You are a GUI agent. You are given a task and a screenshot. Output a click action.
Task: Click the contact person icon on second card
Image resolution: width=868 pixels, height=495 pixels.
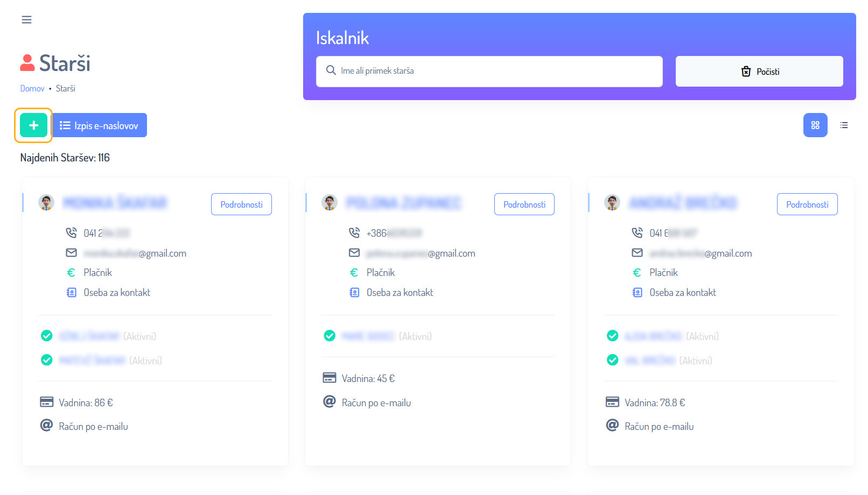click(x=354, y=293)
